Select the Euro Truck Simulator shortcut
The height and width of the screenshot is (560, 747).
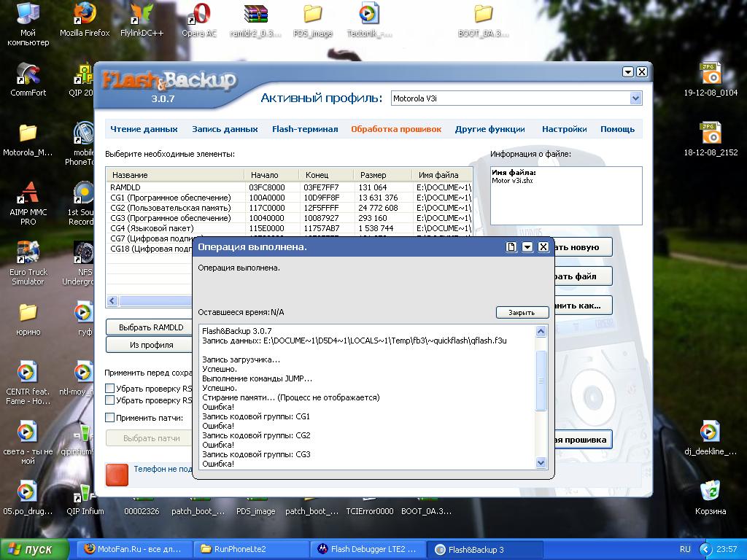point(28,263)
